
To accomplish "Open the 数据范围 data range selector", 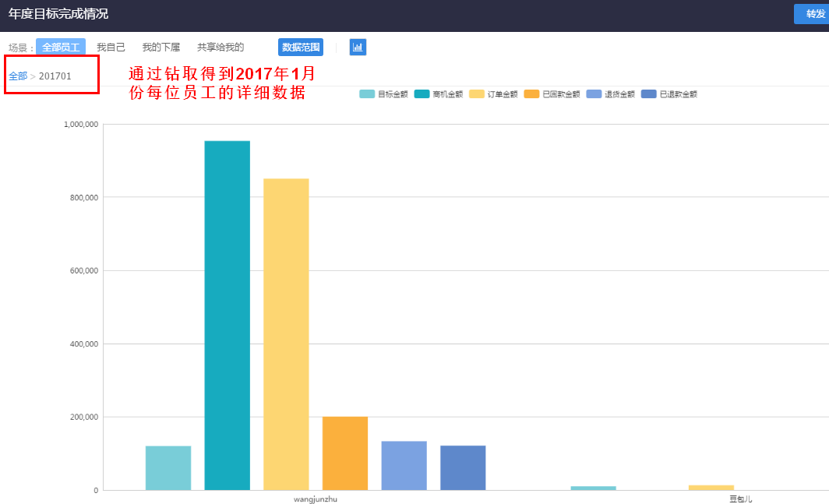I will coord(301,48).
